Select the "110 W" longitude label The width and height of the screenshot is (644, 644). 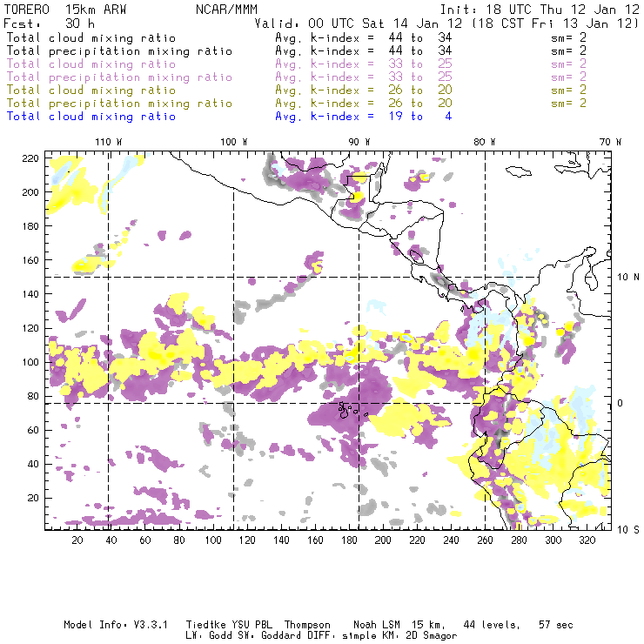[x=109, y=142]
